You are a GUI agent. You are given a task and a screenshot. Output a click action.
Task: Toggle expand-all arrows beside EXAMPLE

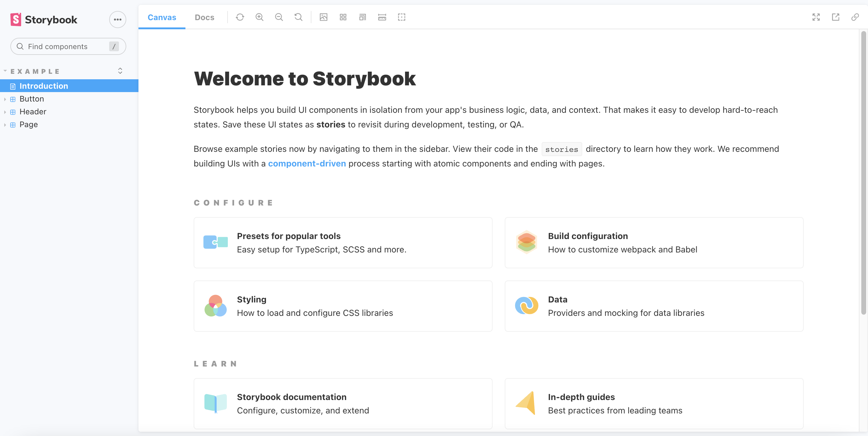coord(120,71)
